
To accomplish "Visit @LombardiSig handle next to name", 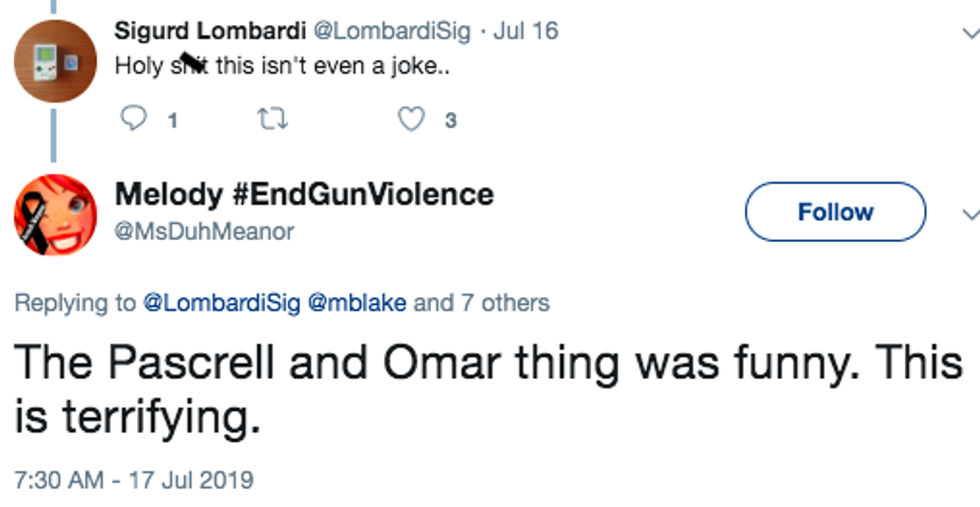I will pyautogui.click(x=392, y=31).
